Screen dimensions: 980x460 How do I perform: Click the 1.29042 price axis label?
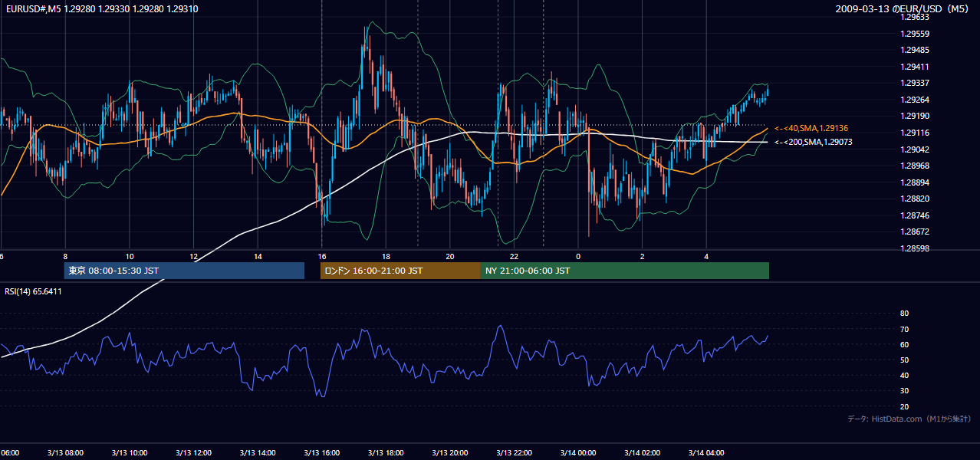[914, 149]
